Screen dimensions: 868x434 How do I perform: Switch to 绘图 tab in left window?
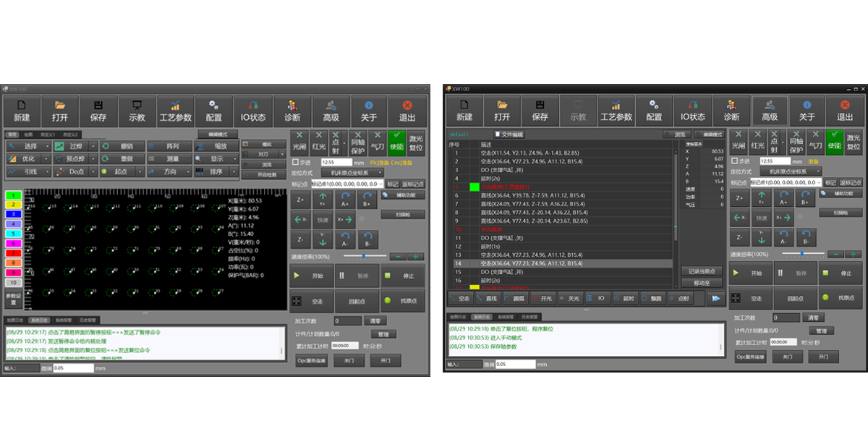pos(29,134)
